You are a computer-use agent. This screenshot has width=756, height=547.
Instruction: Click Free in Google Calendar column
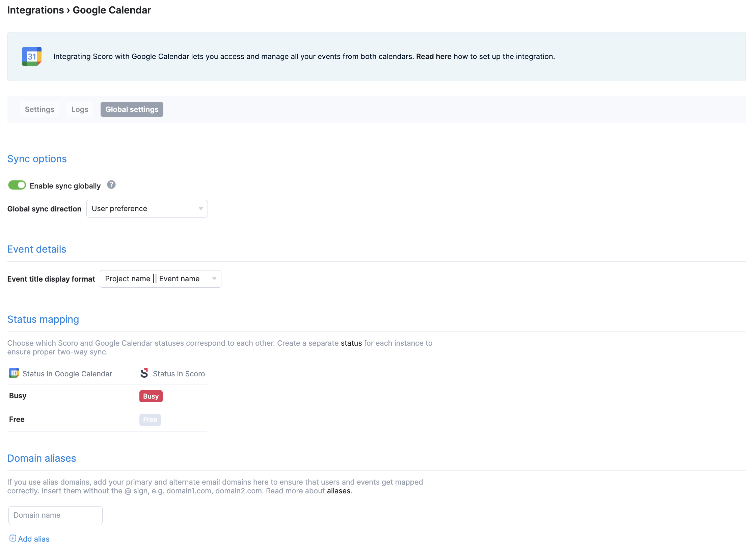(x=17, y=419)
